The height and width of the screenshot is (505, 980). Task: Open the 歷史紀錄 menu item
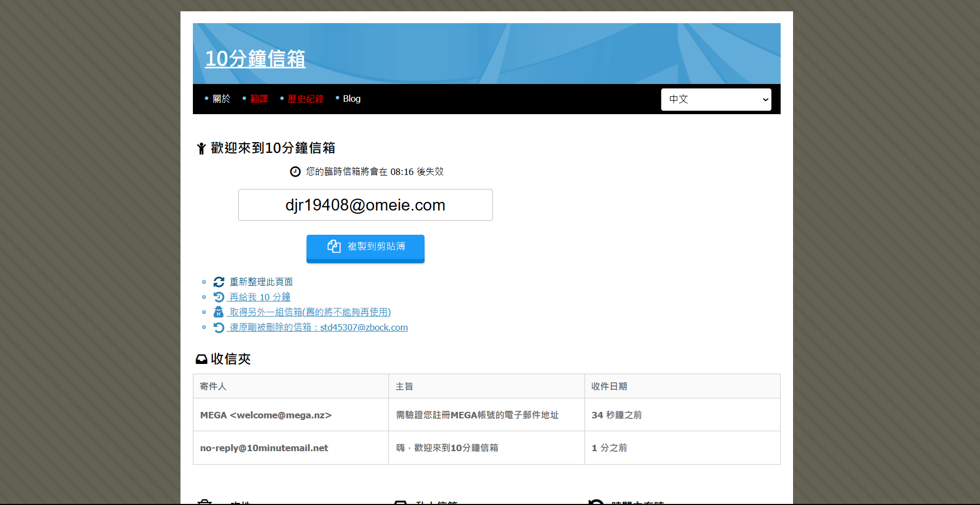click(305, 99)
